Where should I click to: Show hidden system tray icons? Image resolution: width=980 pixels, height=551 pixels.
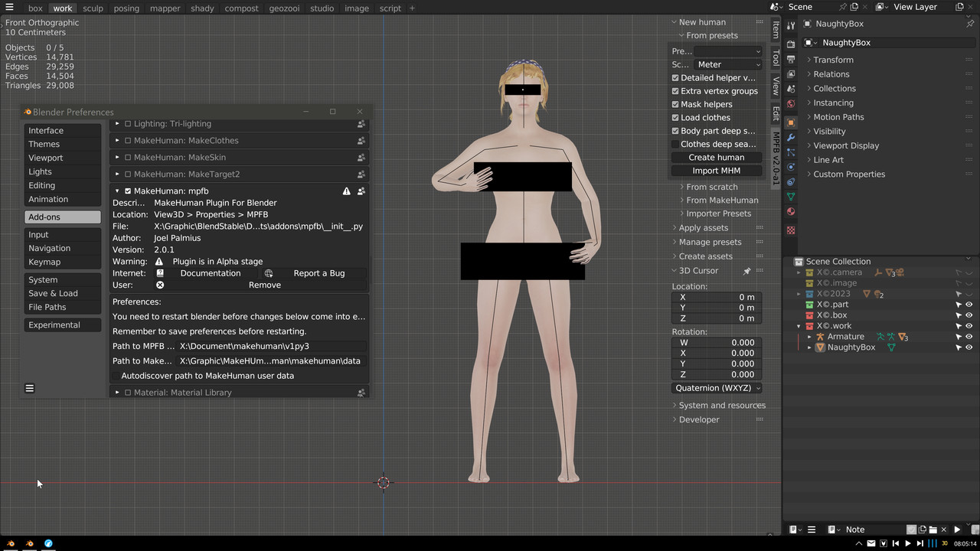tap(860, 543)
